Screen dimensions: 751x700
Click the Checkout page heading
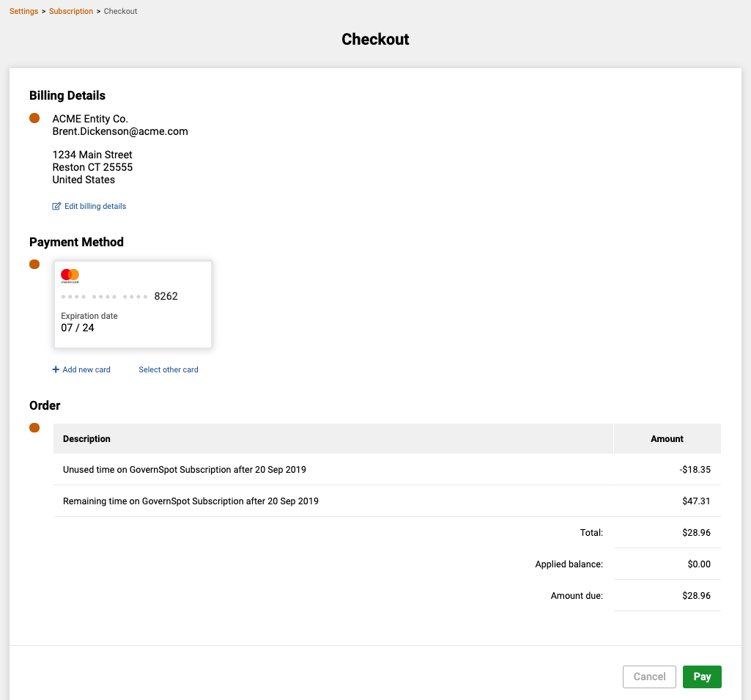pyautogui.click(x=375, y=40)
